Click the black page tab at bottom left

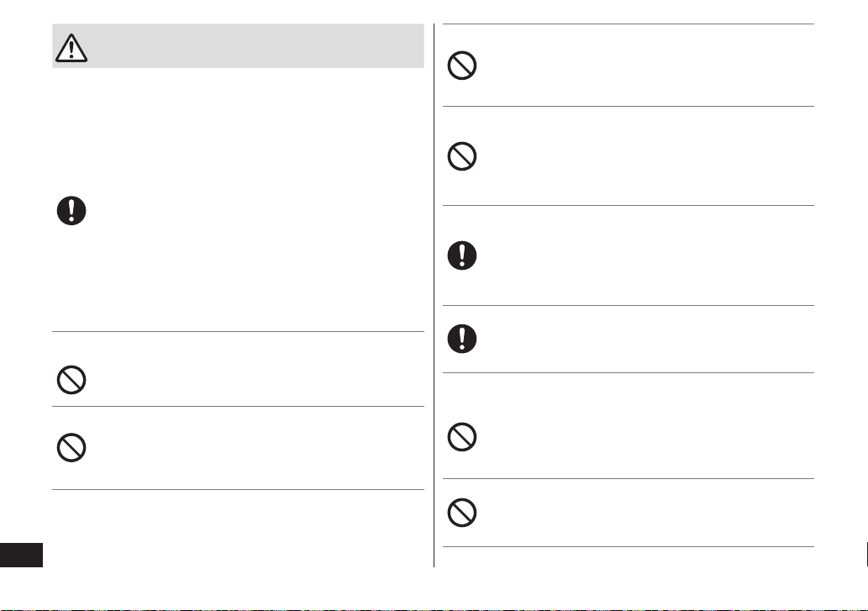pyautogui.click(x=21, y=555)
